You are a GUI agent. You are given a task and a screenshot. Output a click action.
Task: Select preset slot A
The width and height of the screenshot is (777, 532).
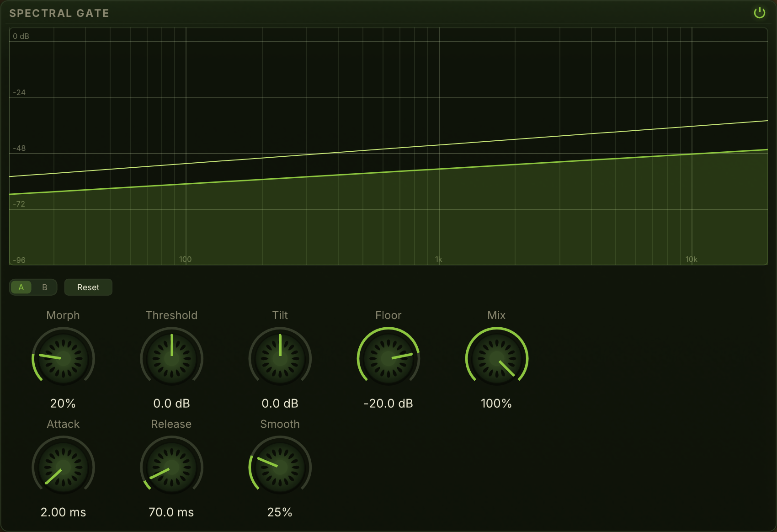(21, 287)
